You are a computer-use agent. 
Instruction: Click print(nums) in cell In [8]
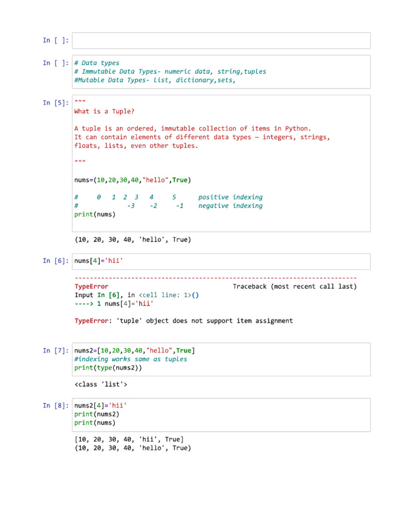click(x=95, y=423)
